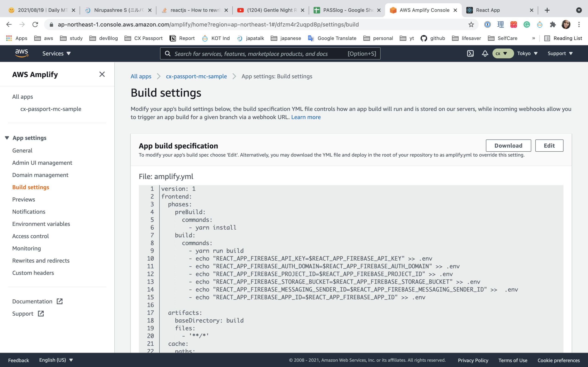Viewport: 588px width, 367px height.
Task: Expand the Services dropdown menu
Action: 56,53
